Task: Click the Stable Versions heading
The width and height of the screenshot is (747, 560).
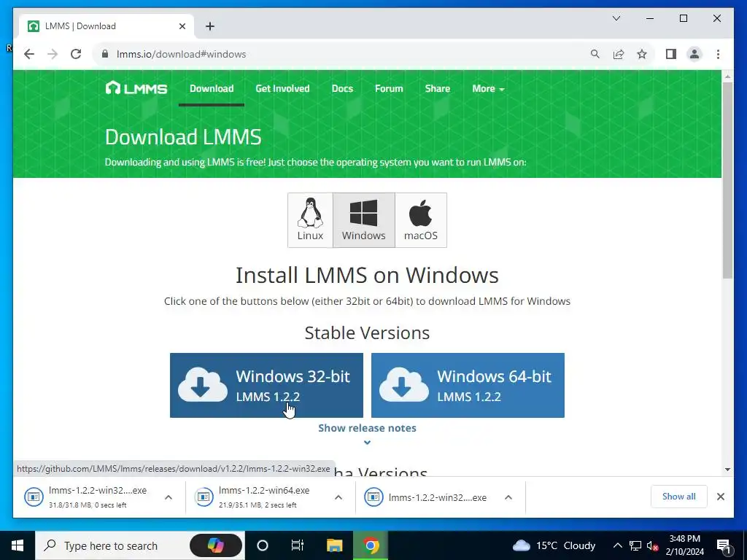Action: tap(367, 332)
